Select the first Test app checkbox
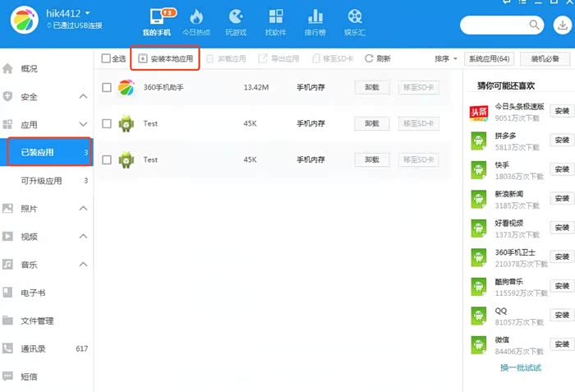575x392 pixels. tap(105, 123)
